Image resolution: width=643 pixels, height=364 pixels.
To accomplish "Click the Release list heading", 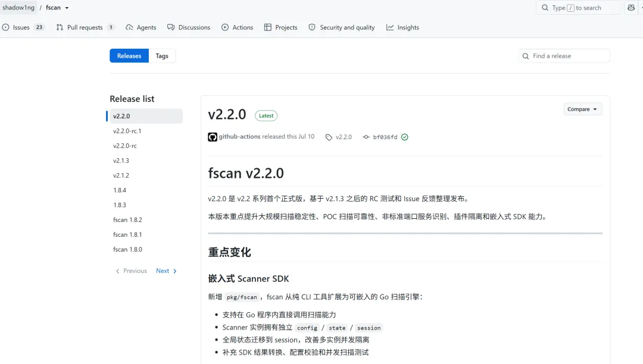I will tap(132, 99).
